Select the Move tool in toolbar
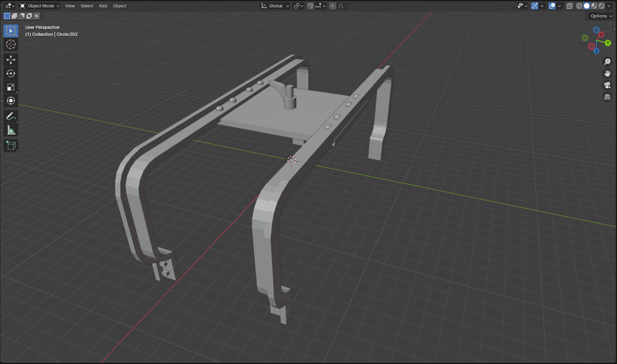Viewport: 617px width, 364px height. tap(11, 59)
